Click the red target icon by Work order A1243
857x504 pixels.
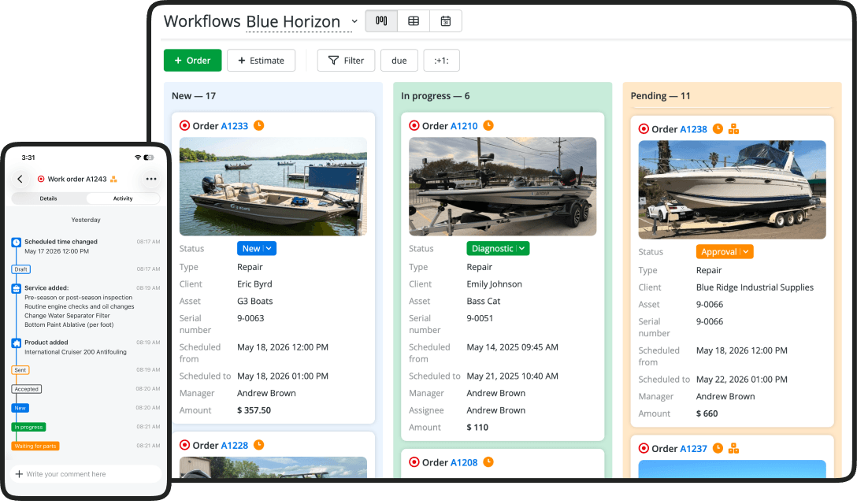pyautogui.click(x=41, y=180)
